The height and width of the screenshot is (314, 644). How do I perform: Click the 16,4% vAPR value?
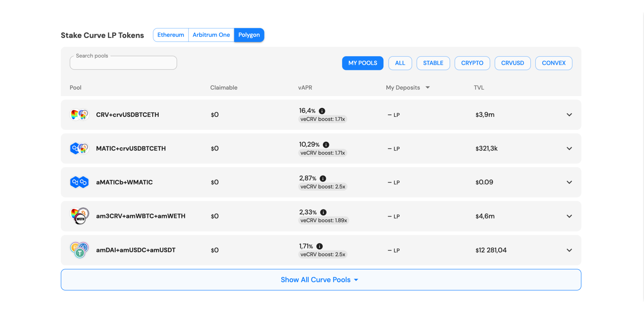(307, 111)
